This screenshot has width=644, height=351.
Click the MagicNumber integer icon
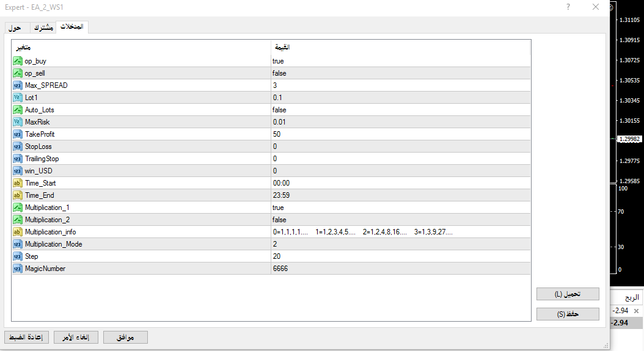coord(18,269)
